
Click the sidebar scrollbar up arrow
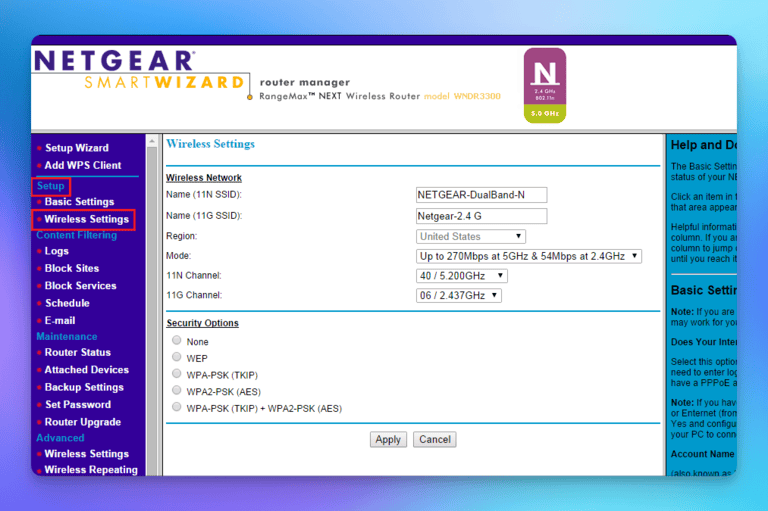152,141
